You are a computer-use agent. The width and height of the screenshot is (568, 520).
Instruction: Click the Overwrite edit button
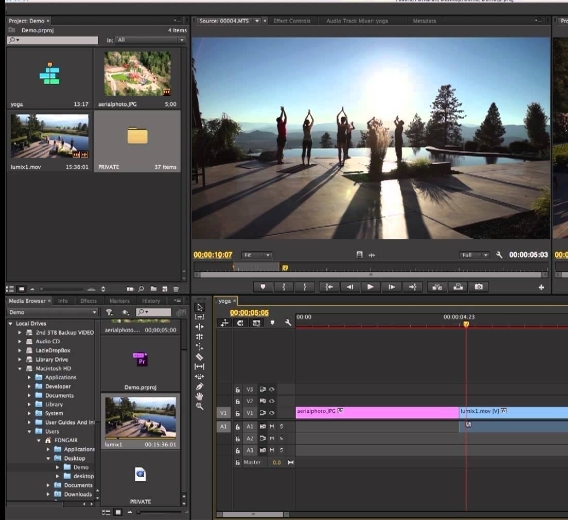458,287
